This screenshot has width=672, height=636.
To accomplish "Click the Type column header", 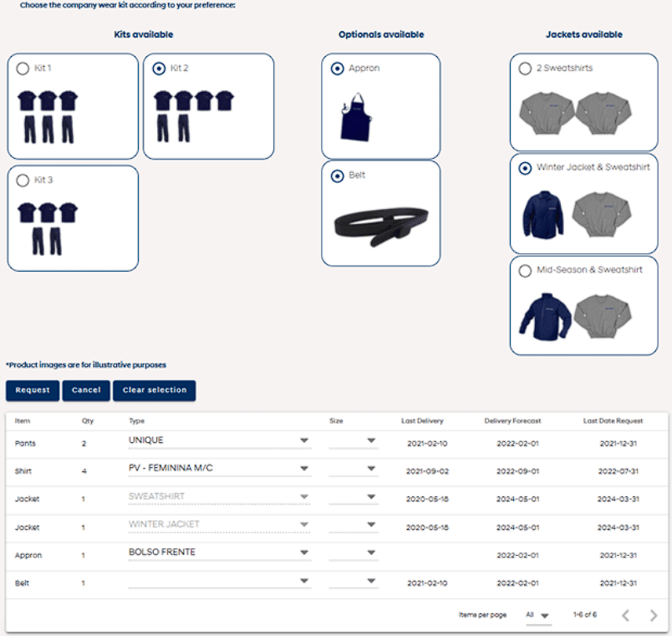I will (137, 421).
